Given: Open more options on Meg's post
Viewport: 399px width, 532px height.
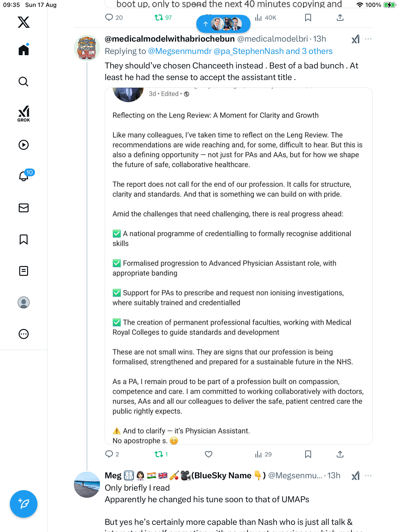Looking at the screenshot, I should (368, 476).
